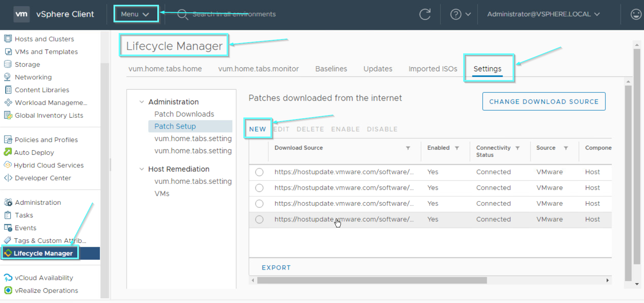The height and width of the screenshot is (303, 644).
Task: Open the Workload Management icon
Action: pos(8,102)
